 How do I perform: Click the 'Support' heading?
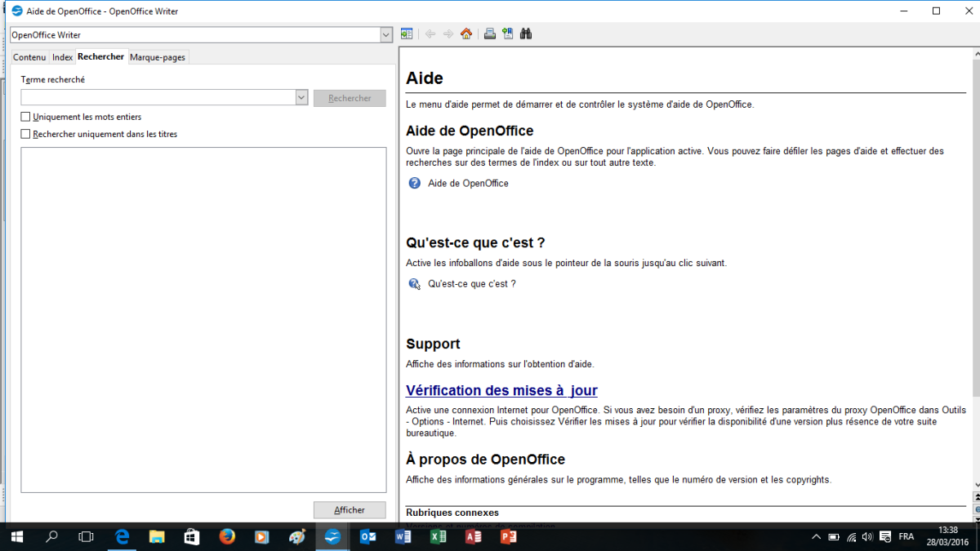[433, 344]
